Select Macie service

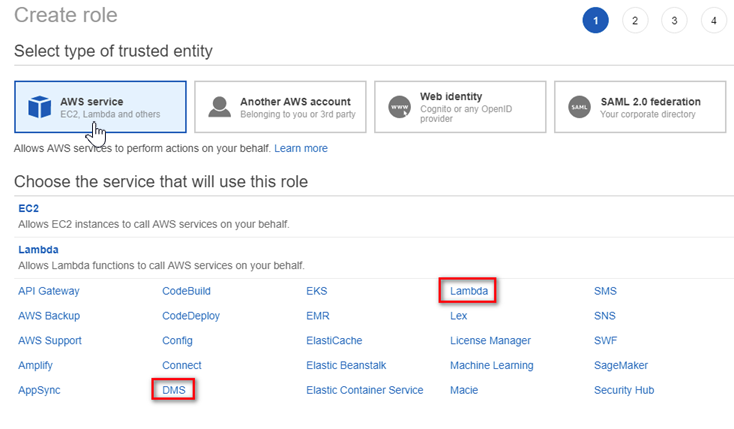[x=464, y=390]
